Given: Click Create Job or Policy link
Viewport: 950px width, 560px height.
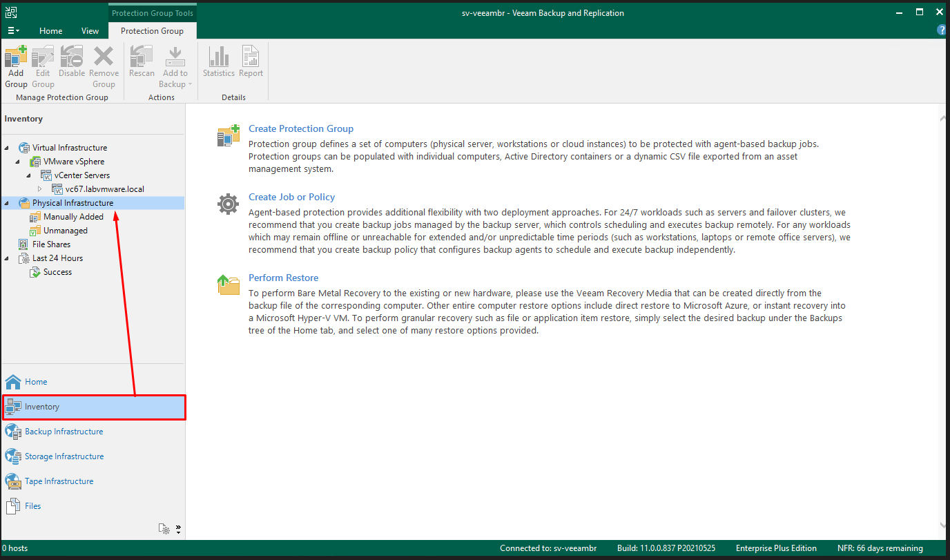Looking at the screenshot, I should point(292,197).
